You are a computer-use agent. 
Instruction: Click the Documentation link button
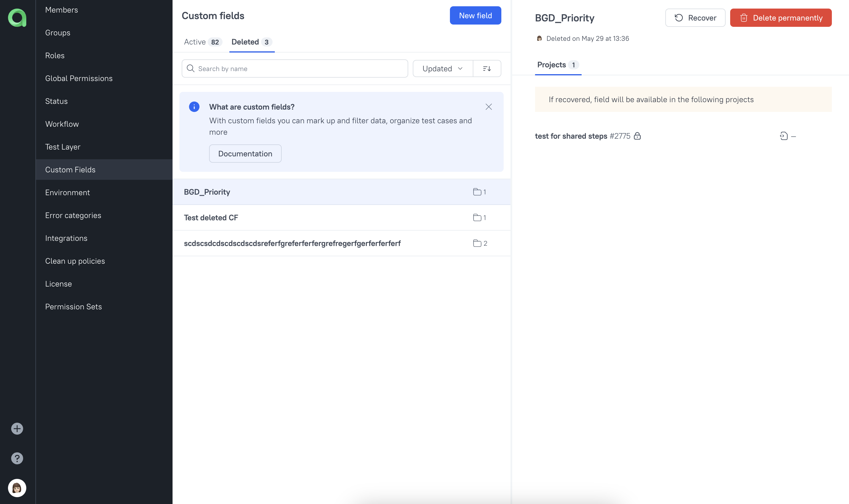[245, 154]
